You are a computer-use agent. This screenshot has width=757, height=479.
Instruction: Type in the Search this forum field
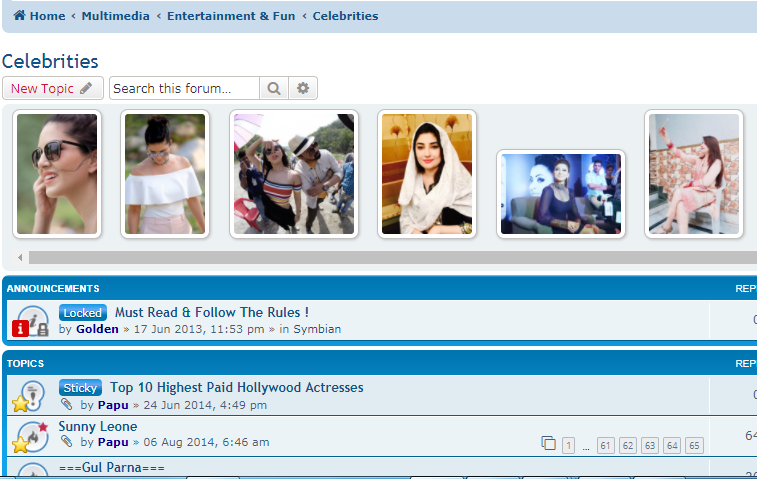click(184, 89)
